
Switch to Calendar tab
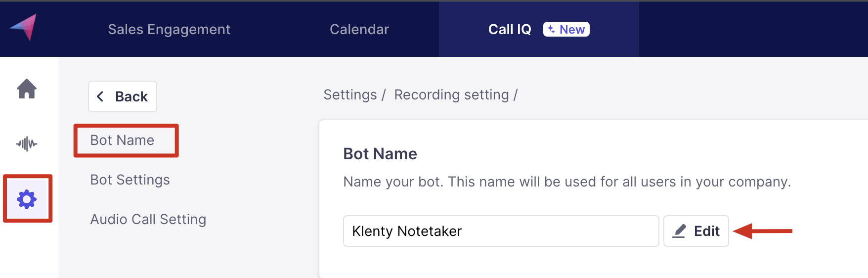click(x=359, y=29)
